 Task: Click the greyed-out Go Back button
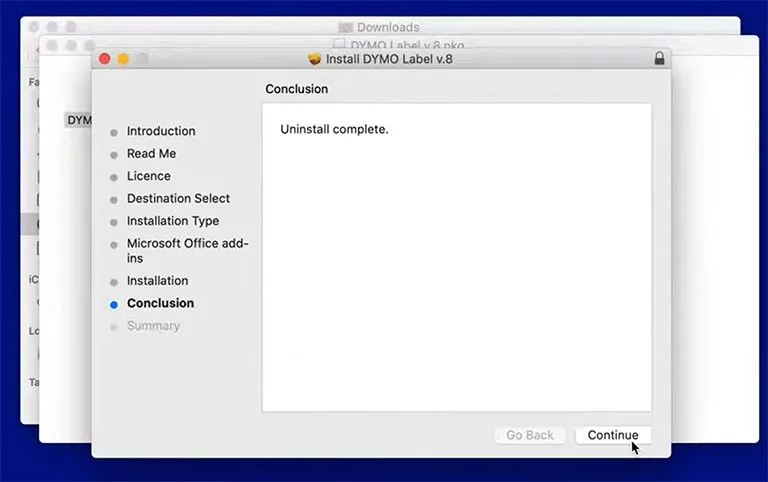530,435
